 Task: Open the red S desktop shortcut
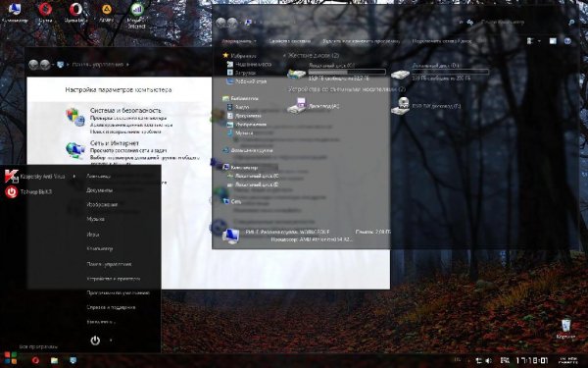click(x=45, y=13)
